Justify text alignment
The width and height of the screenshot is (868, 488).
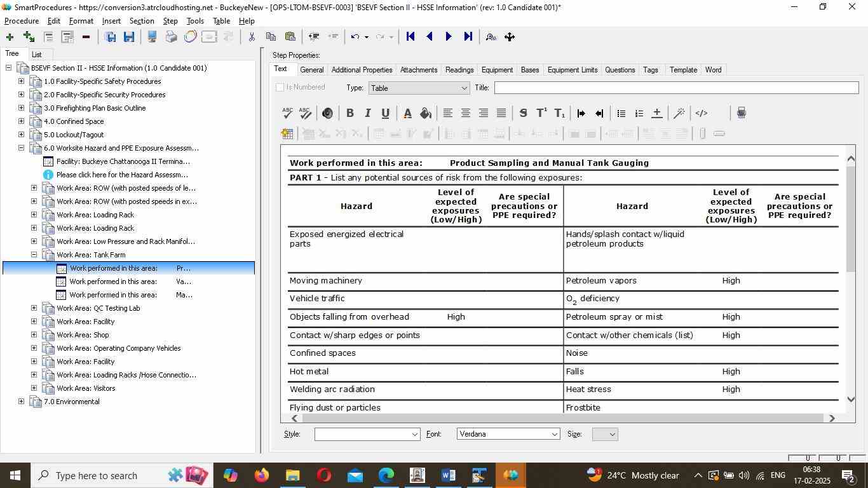(501, 113)
